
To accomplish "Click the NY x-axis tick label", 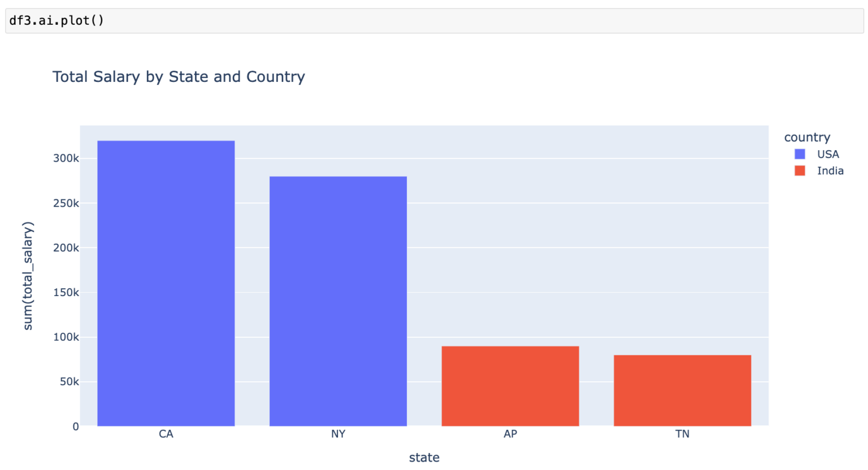I will (338, 434).
